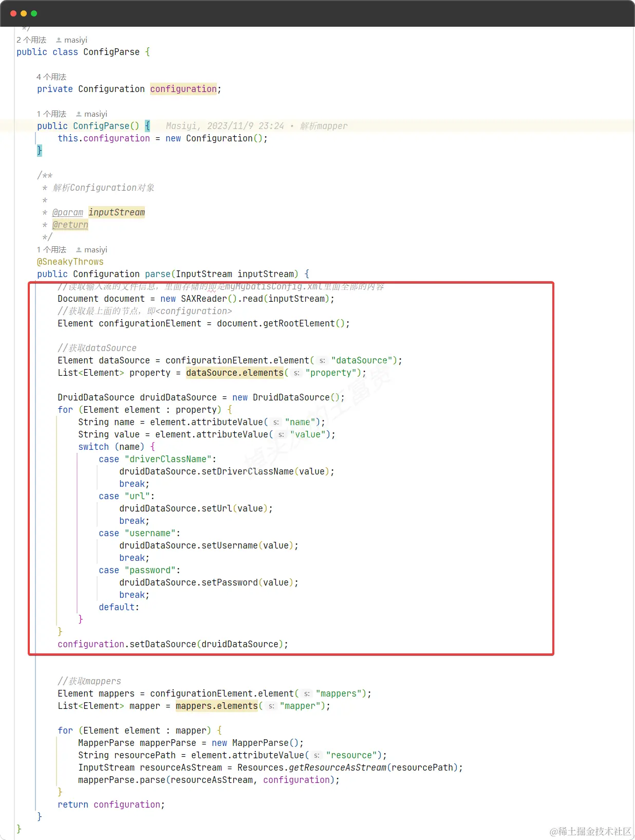The height and width of the screenshot is (840, 635).
Task: Click "SAXReader" in the document read line
Action: click(x=204, y=299)
